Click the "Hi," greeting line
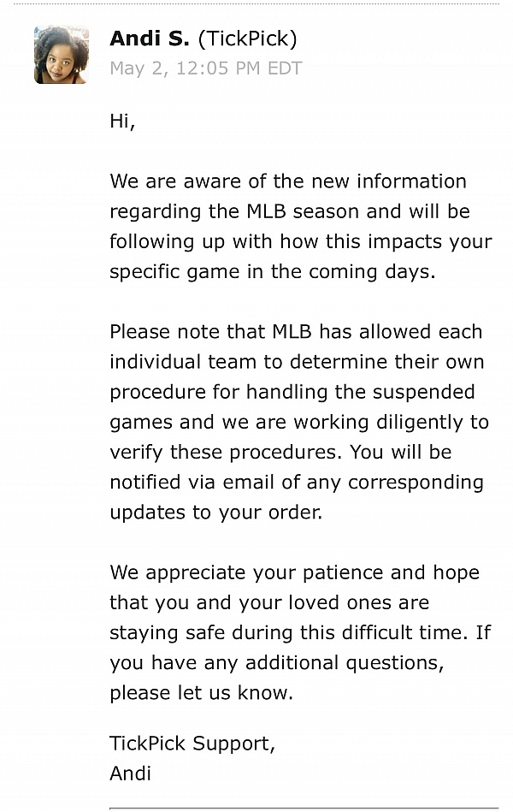The width and height of the screenshot is (513, 812). coord(122,121)
